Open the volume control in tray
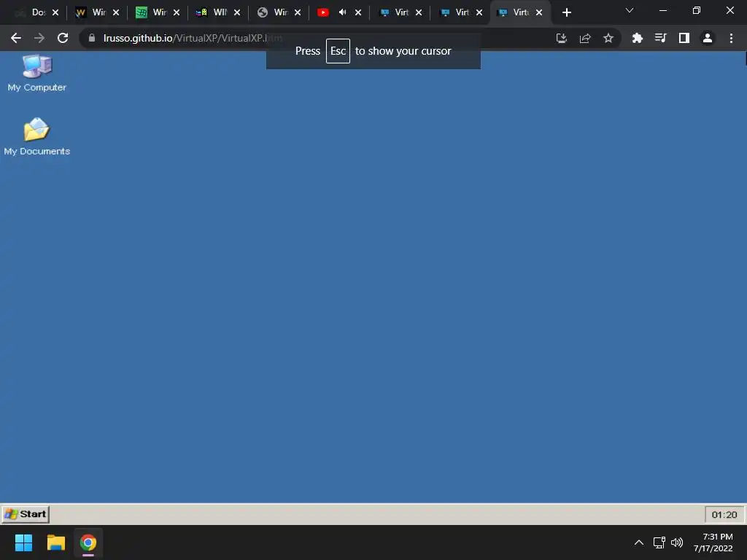This screenshot has height=560, width=747. 677,542
